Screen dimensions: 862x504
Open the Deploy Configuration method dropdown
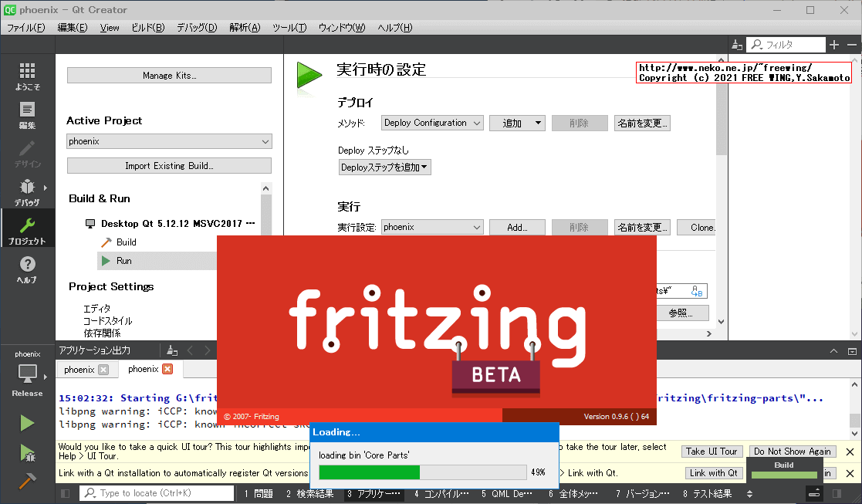tap(431, 122)
